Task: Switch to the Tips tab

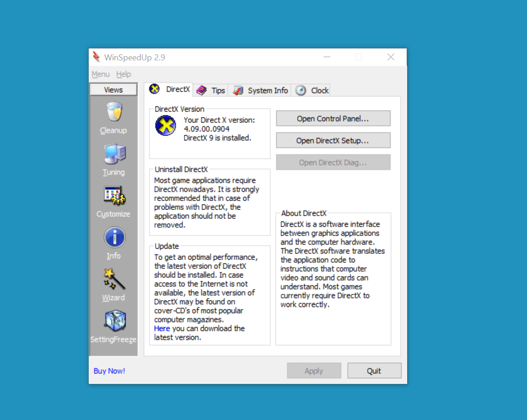Action: pyautogui.click(x=211, y=90)
